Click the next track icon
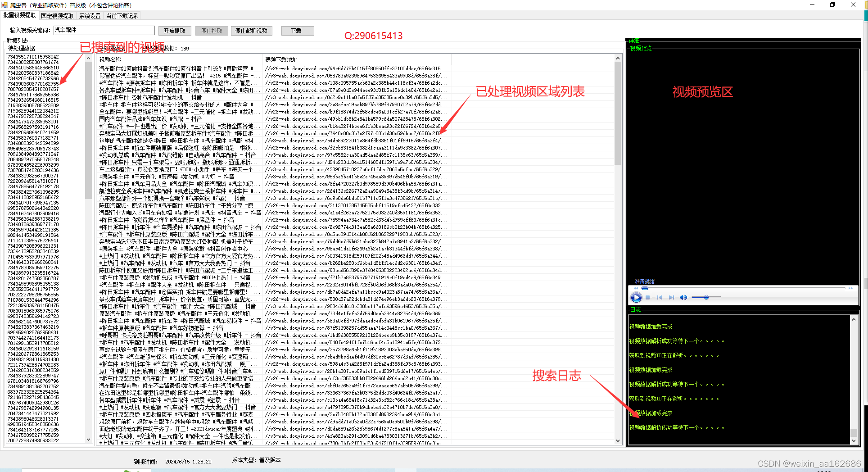 click(x=671, y=297)
